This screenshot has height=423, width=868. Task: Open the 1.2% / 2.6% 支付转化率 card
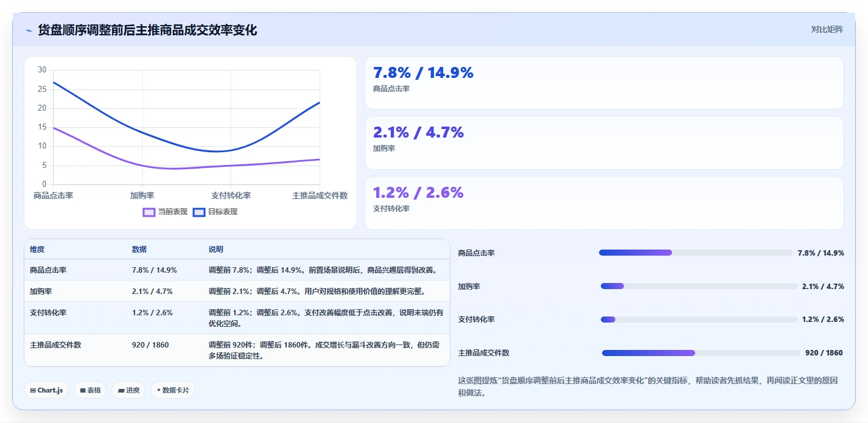pos(604,203)
